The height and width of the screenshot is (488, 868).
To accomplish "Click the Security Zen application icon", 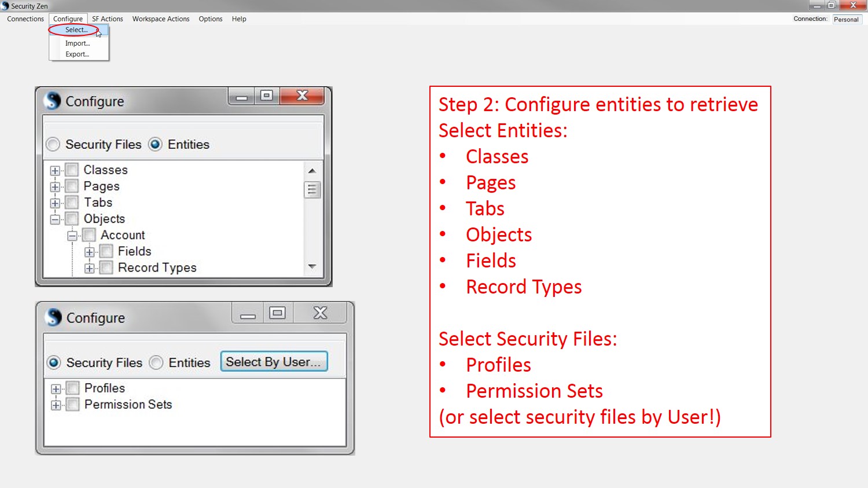I will pos(5,6).
